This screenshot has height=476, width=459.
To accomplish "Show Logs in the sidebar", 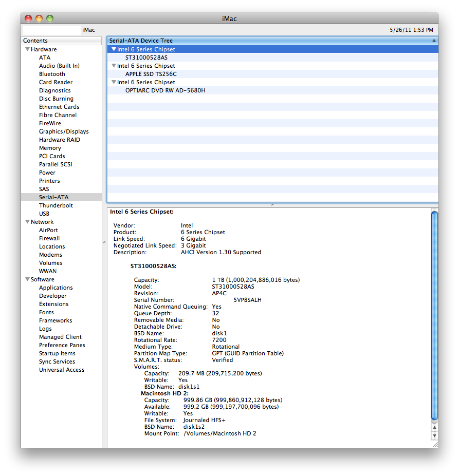I will pyautogui.click(x=45, y=329).
